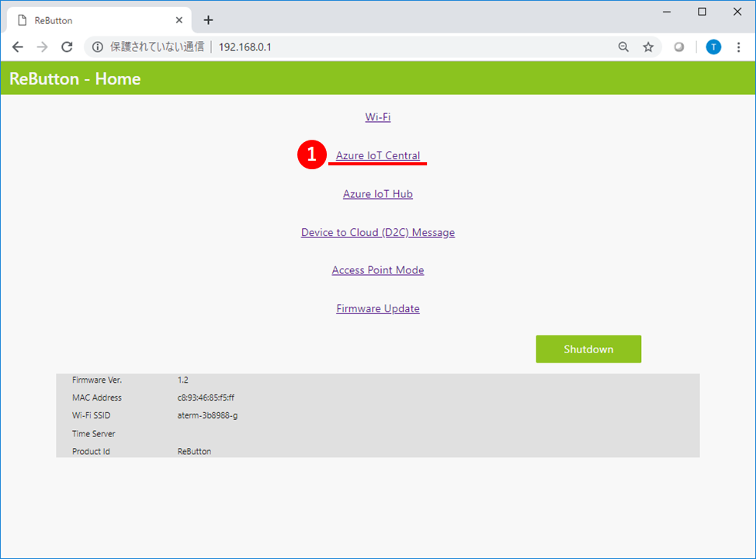Click the browser forward arrow

tap(43, 47)
